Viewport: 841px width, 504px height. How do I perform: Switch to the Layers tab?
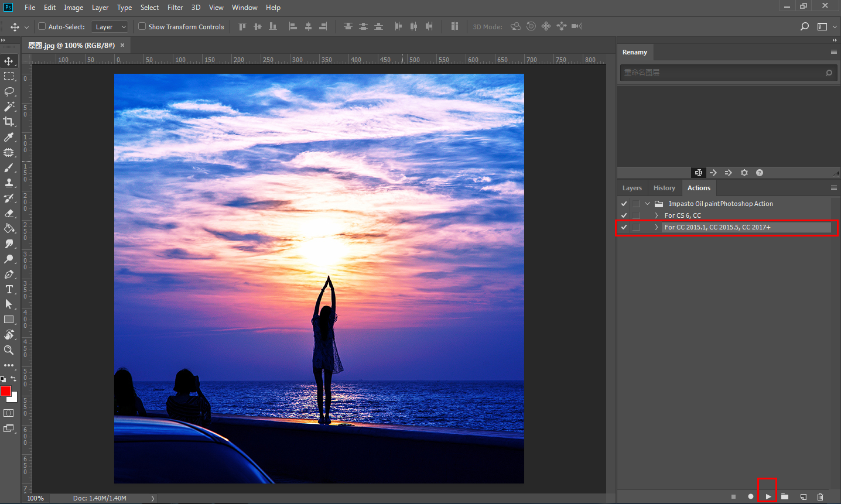tap(632, 188)
